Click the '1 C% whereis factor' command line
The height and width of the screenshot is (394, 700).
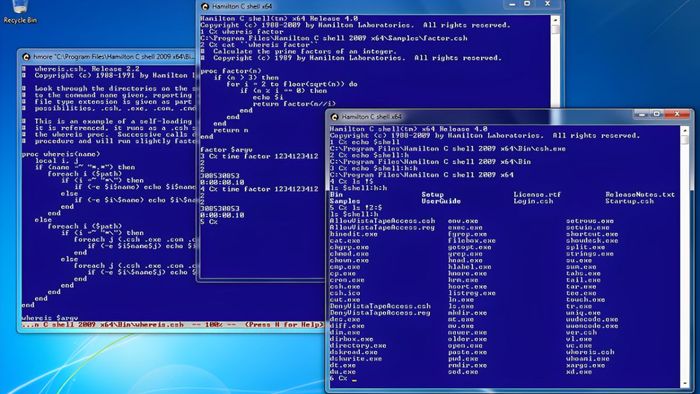[x=242, y=32]
